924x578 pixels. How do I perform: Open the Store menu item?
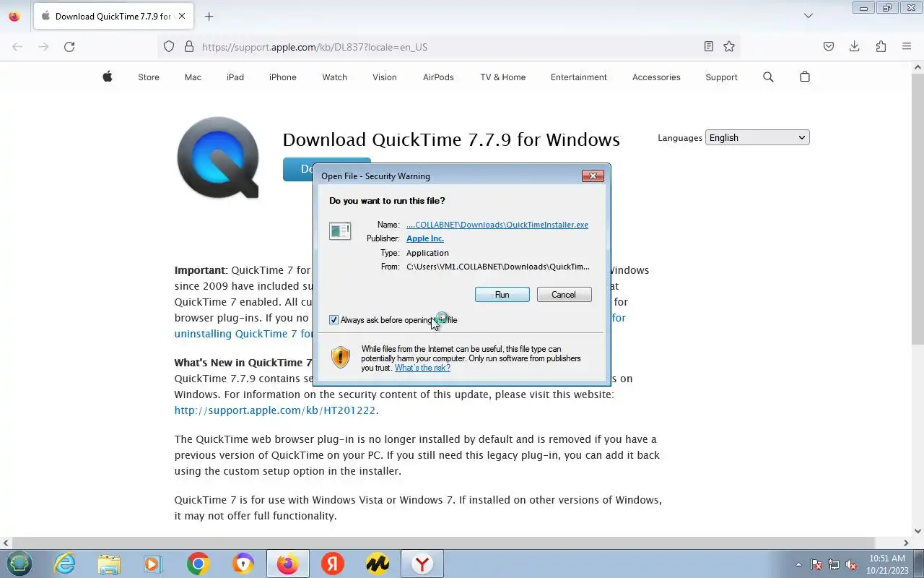[x=149, y=77]
